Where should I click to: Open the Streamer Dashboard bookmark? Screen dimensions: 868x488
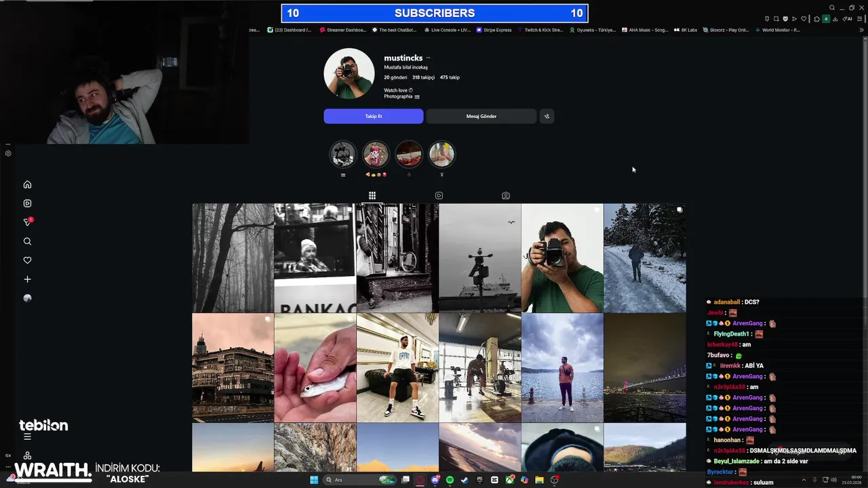point(343,30)
